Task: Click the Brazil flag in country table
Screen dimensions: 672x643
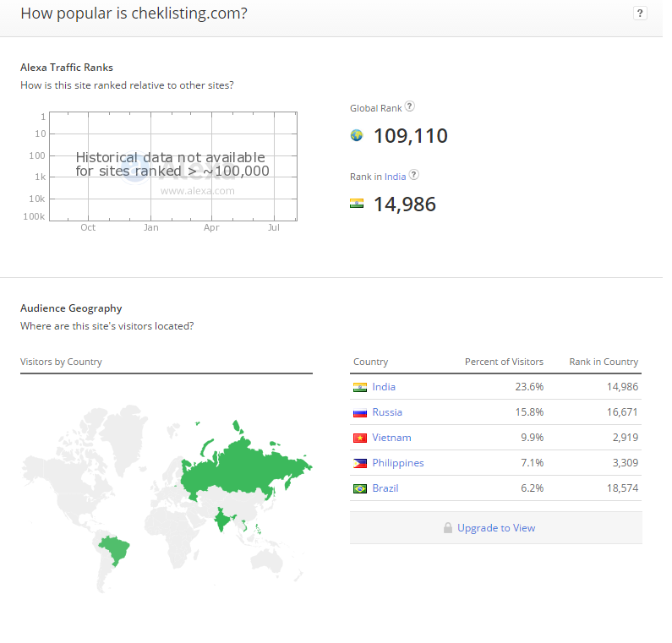Action: pos(360,488)
